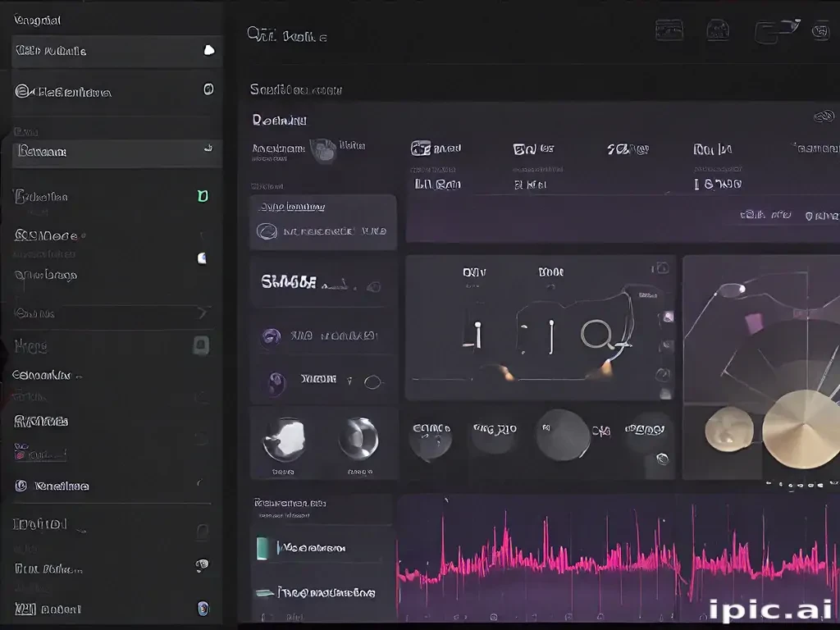
Task: Click the folder with arrow icon in the header
Action: click(776, 31)
